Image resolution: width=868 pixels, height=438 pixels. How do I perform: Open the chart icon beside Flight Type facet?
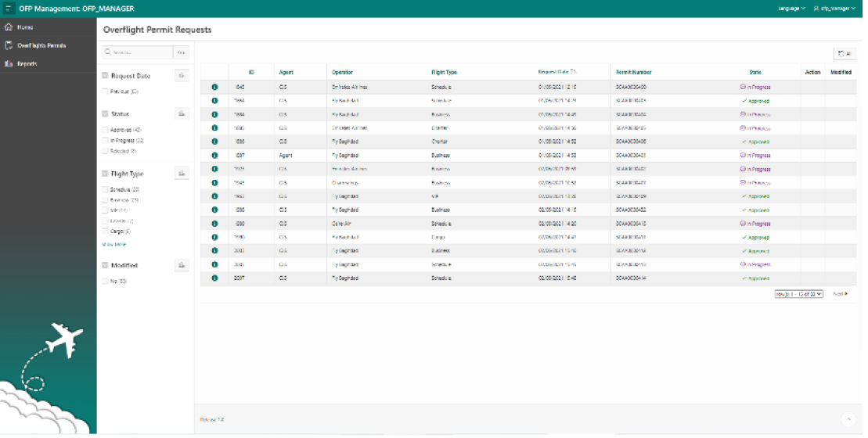coord(182,174)
